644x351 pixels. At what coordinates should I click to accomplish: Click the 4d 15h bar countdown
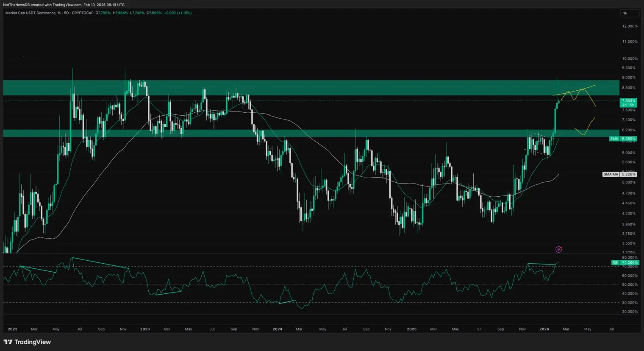click(x=628, y=105)
